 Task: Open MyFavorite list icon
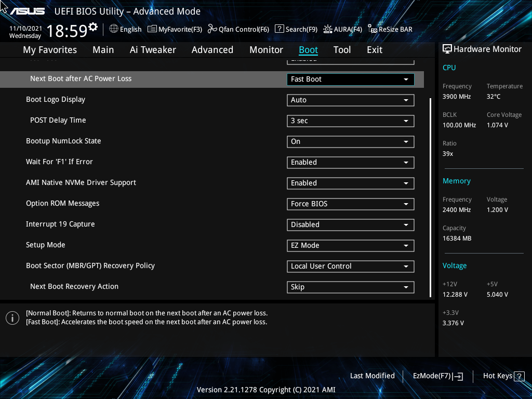[x=152, y=29]
